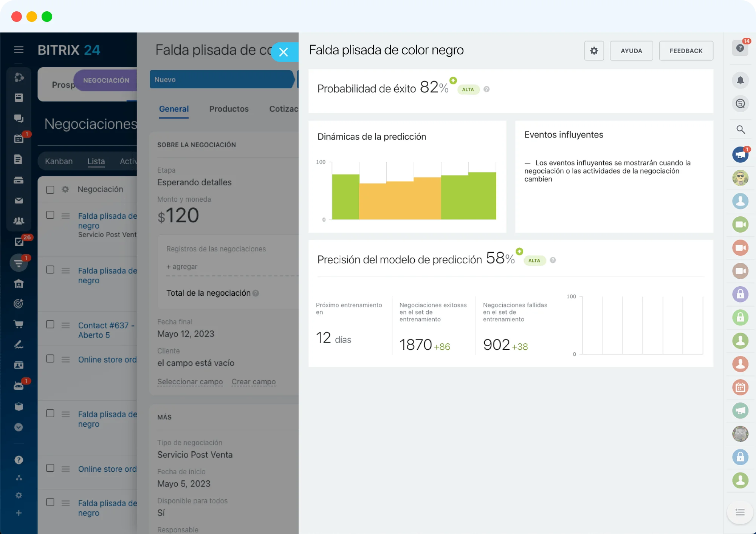Click the hamburger menu next to Bitrix 24
The image size is (756, 534).
click(x=19, y=49)
